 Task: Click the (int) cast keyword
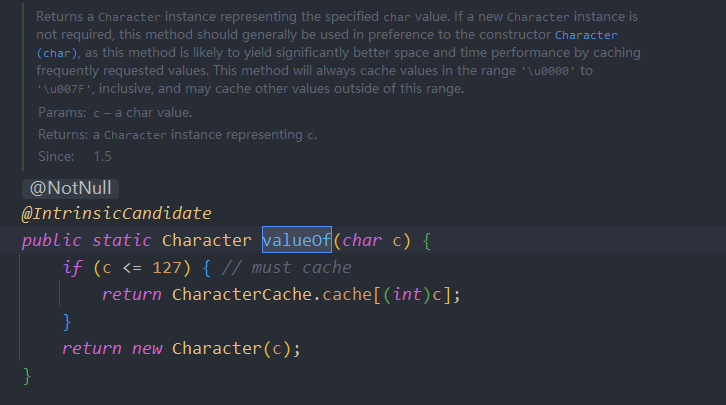[407, 294]
